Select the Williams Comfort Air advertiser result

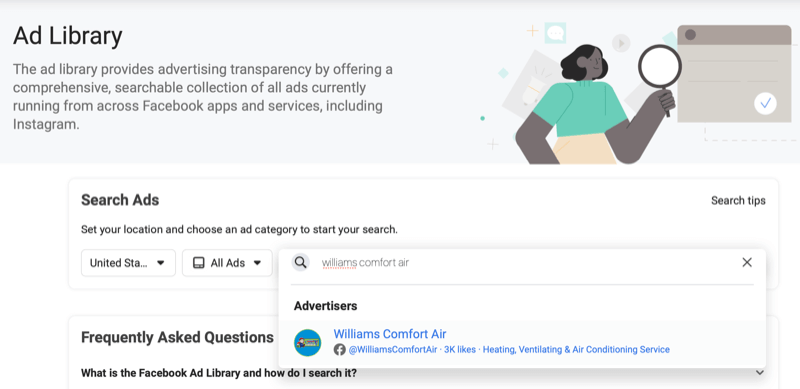click(522, 343)
